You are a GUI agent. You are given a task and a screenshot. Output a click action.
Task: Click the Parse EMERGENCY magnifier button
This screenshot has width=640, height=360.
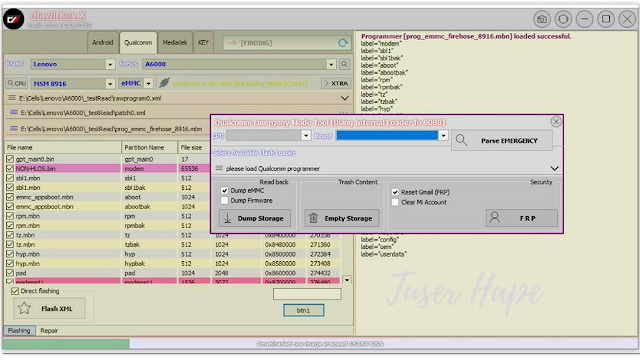(502, 140)
